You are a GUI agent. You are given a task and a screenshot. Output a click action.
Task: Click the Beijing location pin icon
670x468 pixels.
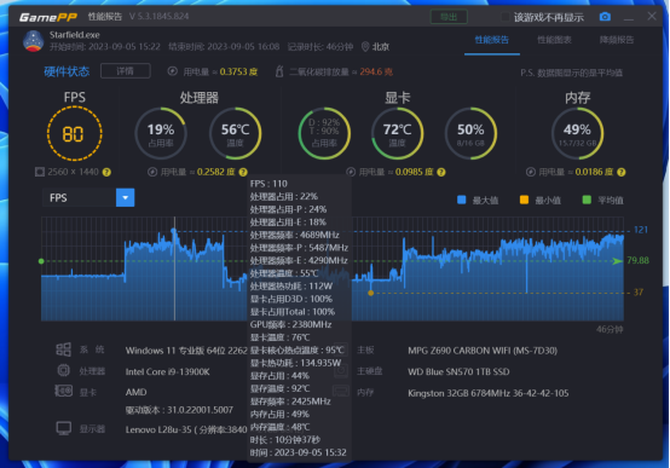pyautogui.click(x=365, y=47)
